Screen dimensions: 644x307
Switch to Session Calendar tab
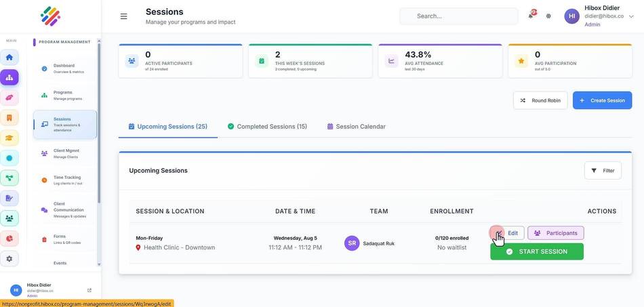tap(356, 127)
